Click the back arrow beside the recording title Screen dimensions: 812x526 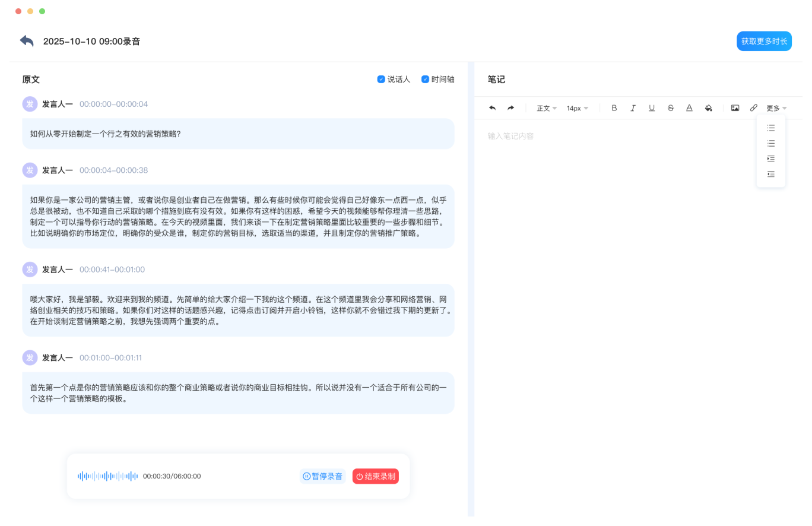(27, 41)
